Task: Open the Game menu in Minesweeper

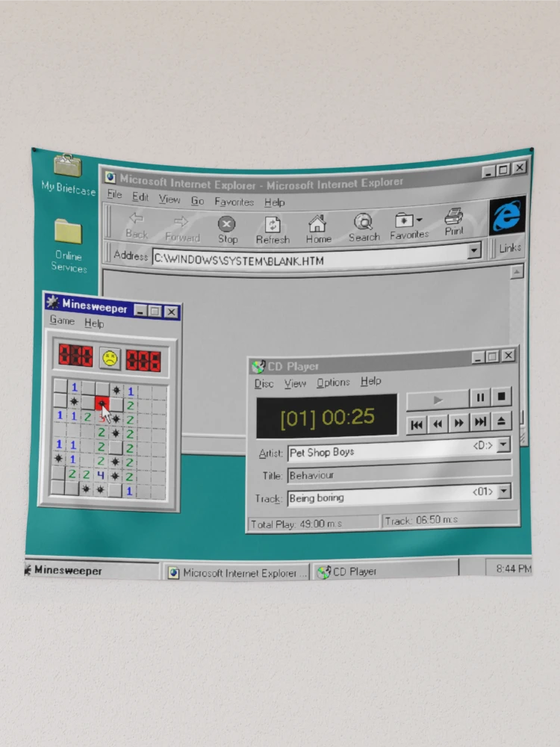Action: 62,320
